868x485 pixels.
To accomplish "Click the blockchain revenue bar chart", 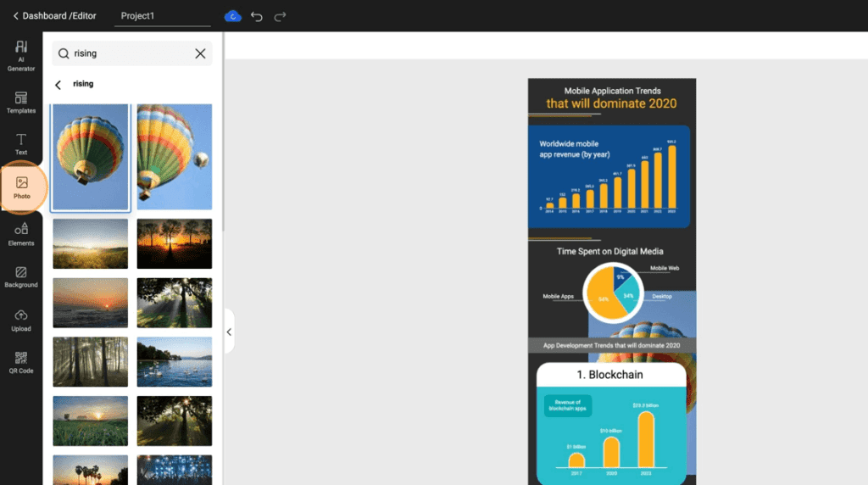I will (x=612, y=438).
